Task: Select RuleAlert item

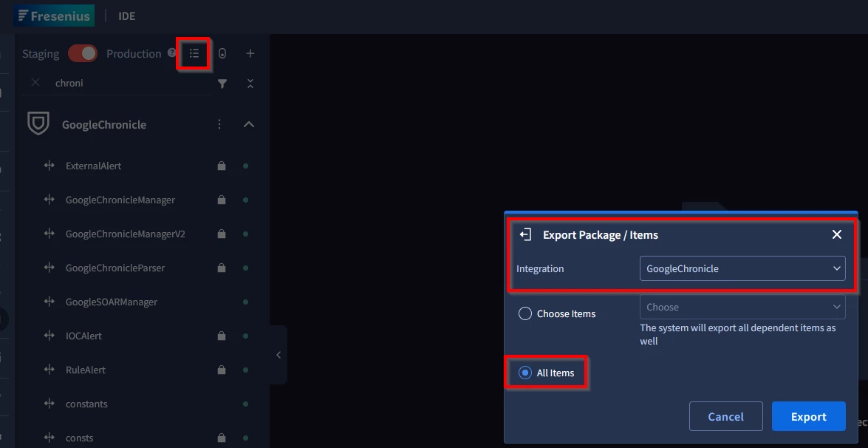Action: [85, 370]
